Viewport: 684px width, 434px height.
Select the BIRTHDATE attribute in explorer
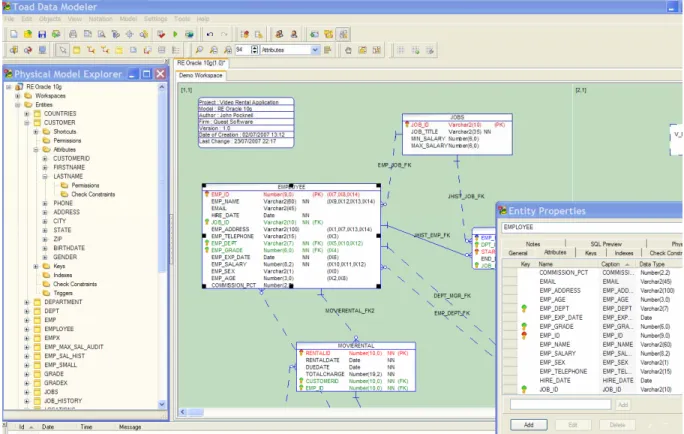pos(69,248)
